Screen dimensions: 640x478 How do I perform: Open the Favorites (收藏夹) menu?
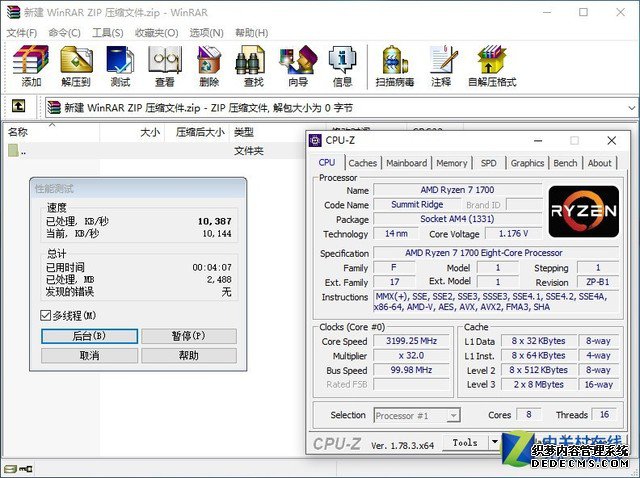pyautogui.click(x=157, y=33)
